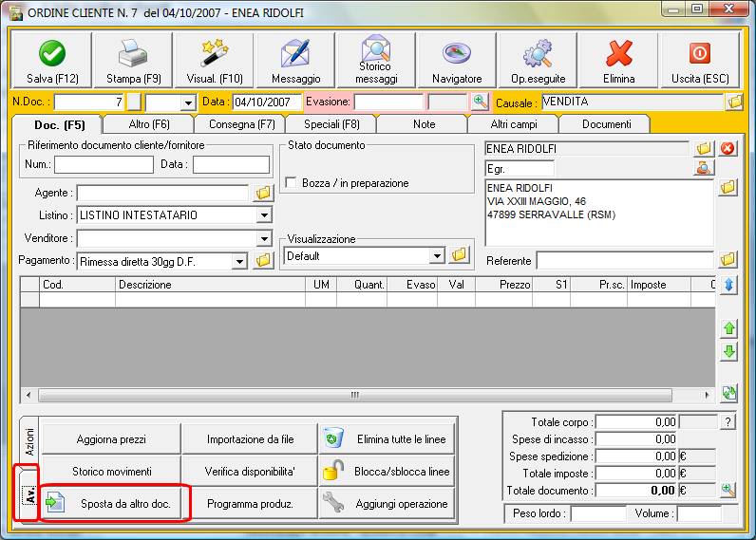Screen dimensions: 756x540
Task: Click the Aggiorna prezzi button
Action: (x=111, y=439)
